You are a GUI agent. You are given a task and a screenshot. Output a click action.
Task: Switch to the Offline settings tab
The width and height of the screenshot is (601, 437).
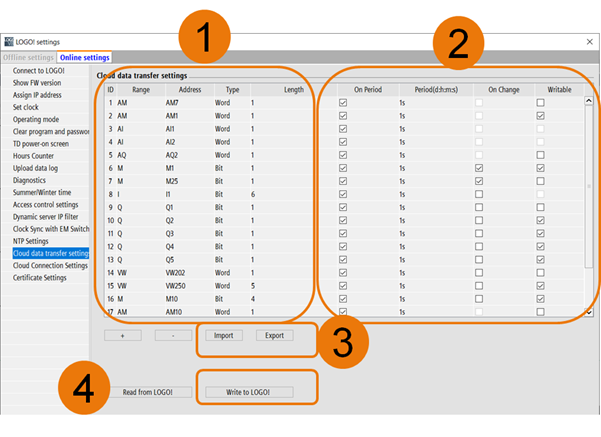29,58
